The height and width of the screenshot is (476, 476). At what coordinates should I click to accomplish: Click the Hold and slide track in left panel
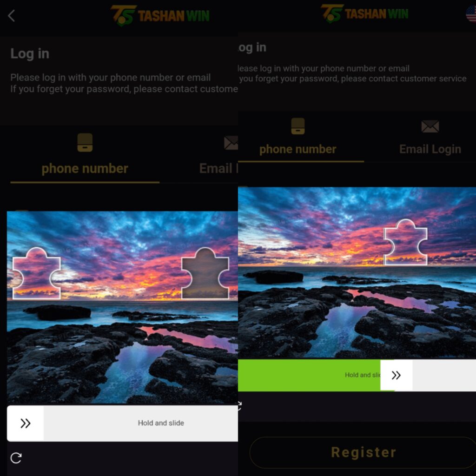[122, 423]
